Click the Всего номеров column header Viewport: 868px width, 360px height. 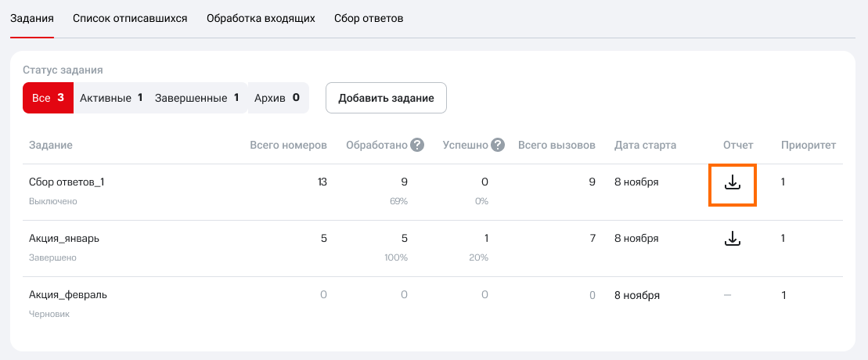pyautogui.click(x=288, y=145)
